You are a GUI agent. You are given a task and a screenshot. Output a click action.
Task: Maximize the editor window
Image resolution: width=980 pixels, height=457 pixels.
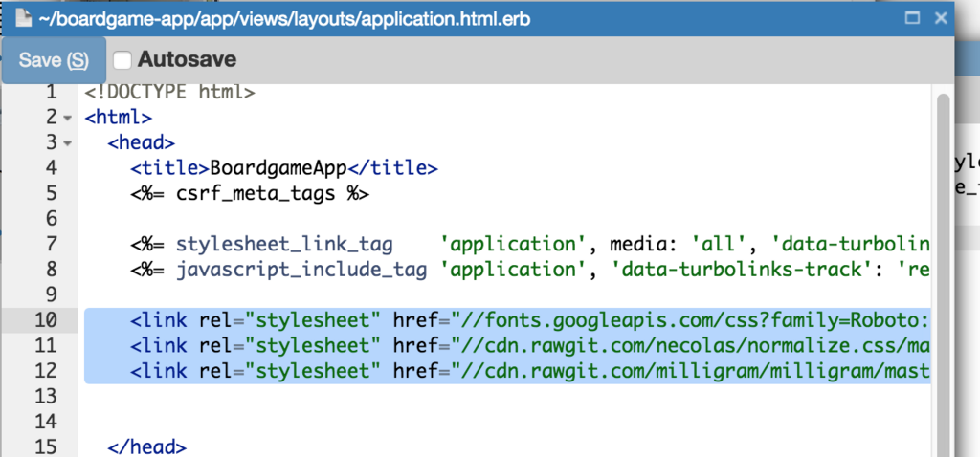(912, 18)
